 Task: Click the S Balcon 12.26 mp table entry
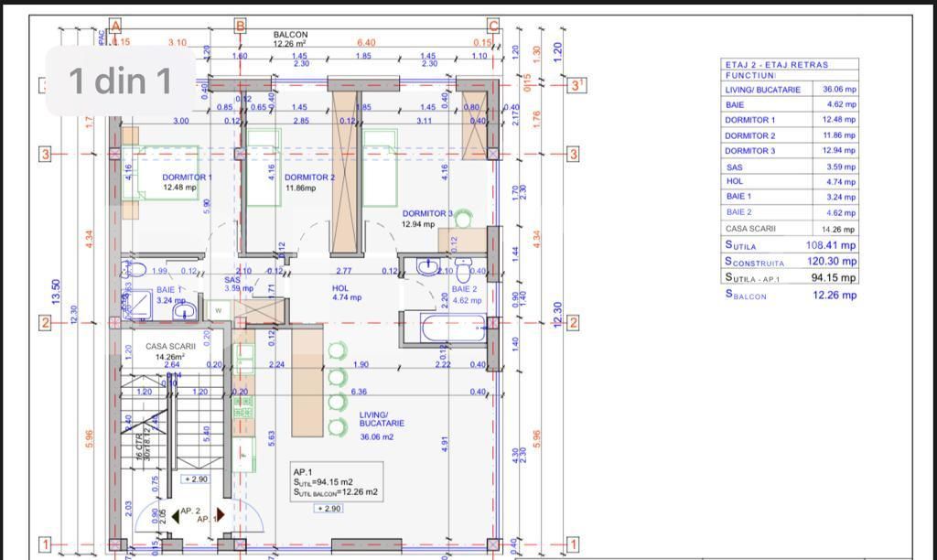790,295
